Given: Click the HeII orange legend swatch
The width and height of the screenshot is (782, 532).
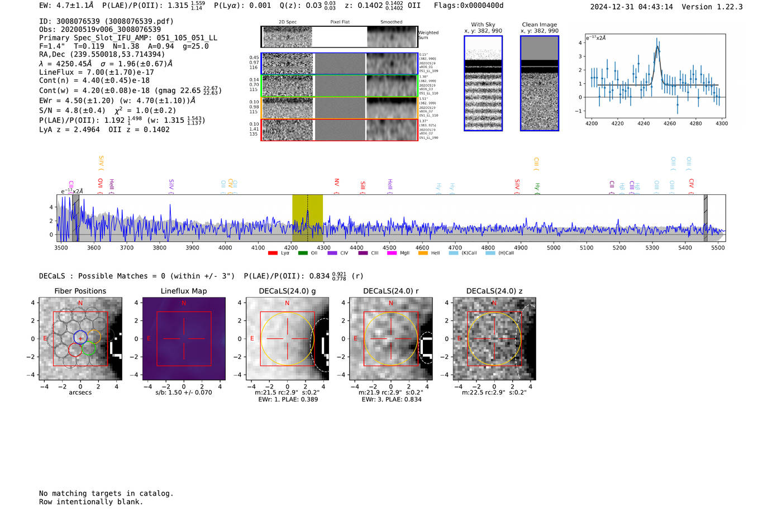Looking at the screenshot, I should [423, 253].
